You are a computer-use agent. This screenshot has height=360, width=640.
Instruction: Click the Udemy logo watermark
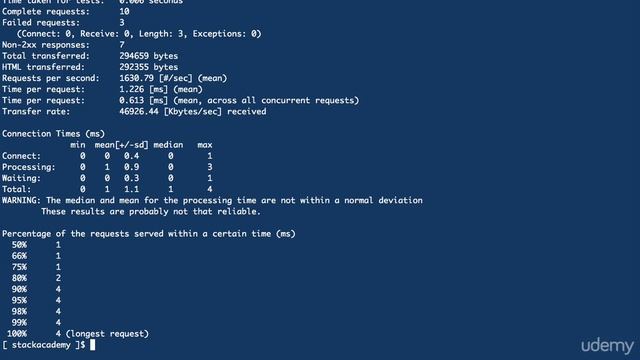tap(607, 346)
